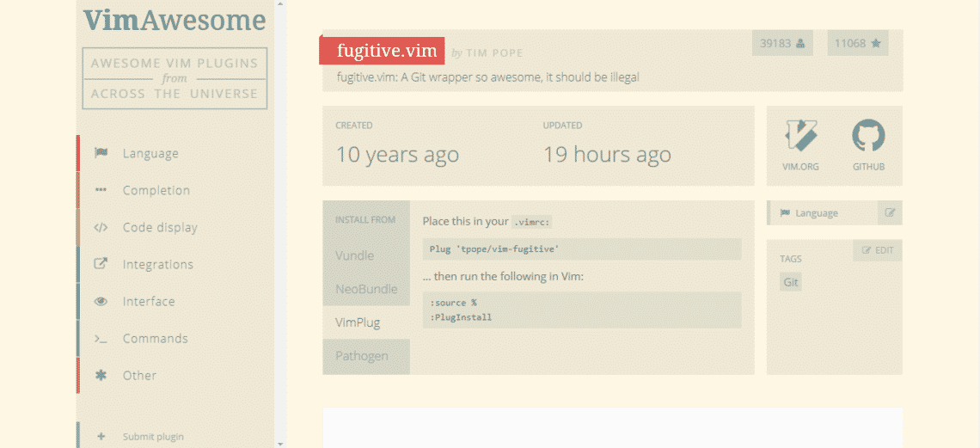Viewport: 980px width, 448px height.
Task: Click the external-link Integrations icon
Action: [x=101, y=264]
